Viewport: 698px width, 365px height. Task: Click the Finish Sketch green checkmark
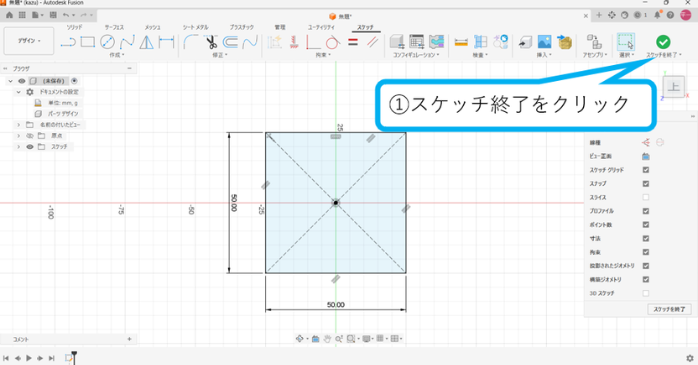tap(663, 42)
